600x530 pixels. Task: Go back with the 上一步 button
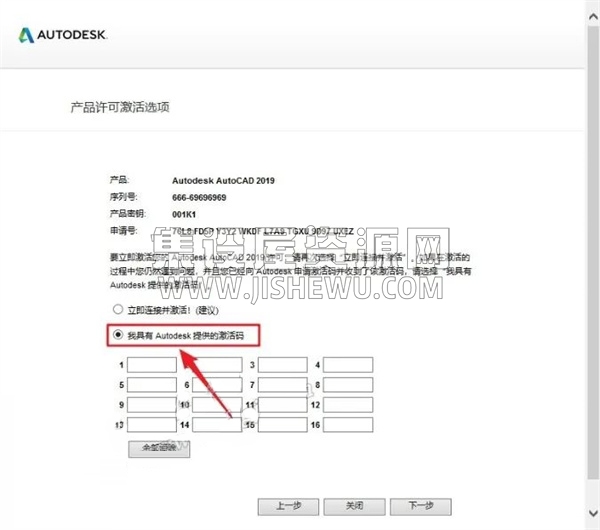pos(288,506)
